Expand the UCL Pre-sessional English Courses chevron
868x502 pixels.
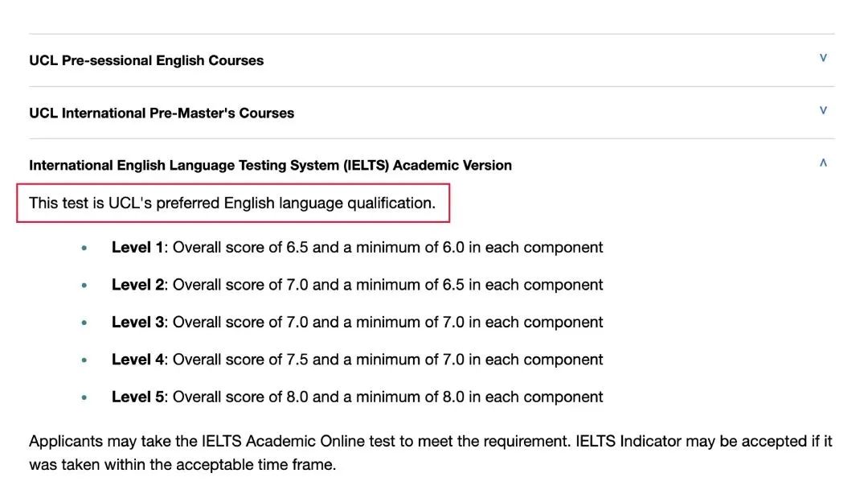(823, 58)
